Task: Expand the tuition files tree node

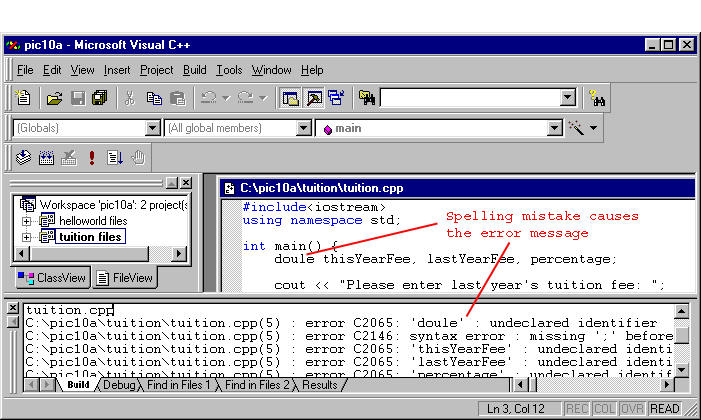Action: (26, 237)
